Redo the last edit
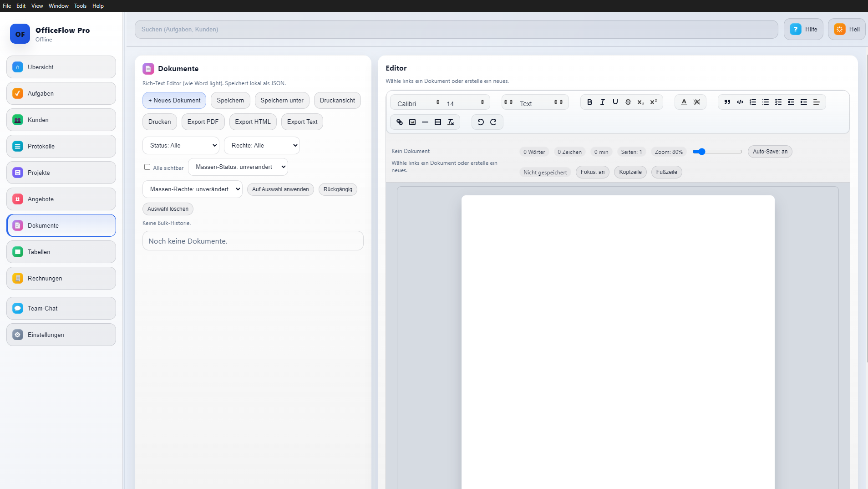 click(493, 122)
